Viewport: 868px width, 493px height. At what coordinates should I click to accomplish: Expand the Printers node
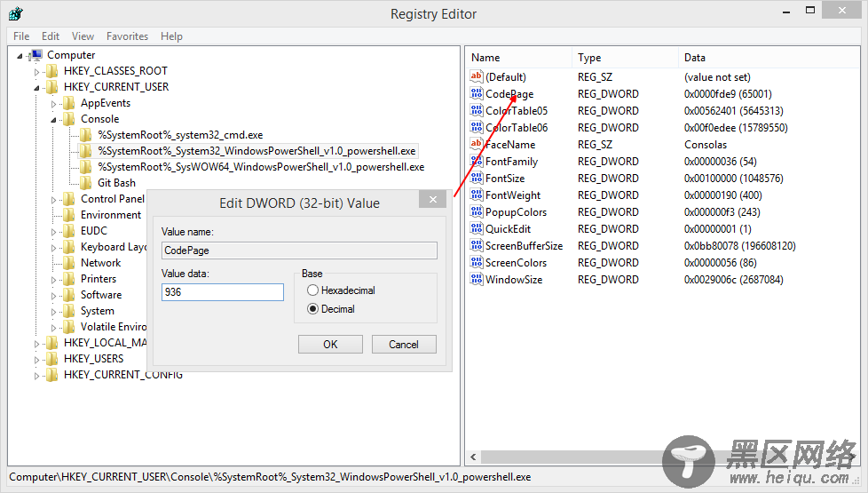(x=53, y=281)
